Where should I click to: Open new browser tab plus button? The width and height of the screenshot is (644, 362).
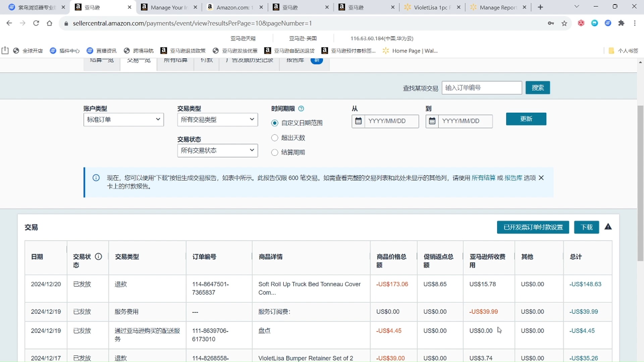coord(540,7)
